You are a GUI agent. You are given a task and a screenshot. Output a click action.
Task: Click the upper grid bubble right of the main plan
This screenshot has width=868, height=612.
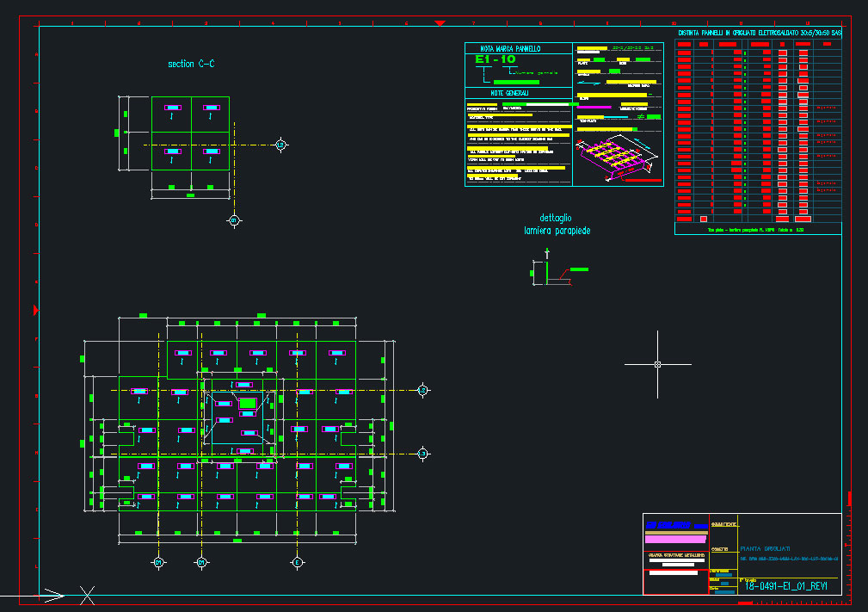click(423, 390)
